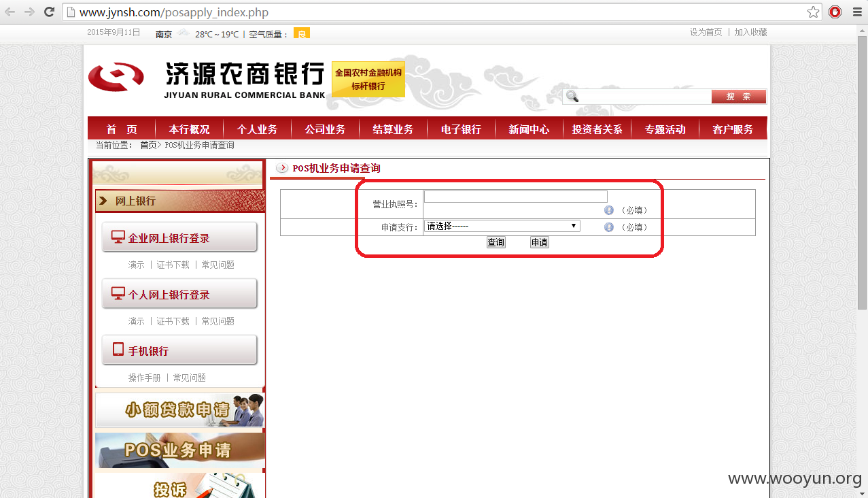Click the 加入收藏 favorites link
868x498 pixels.
point(750,31)
